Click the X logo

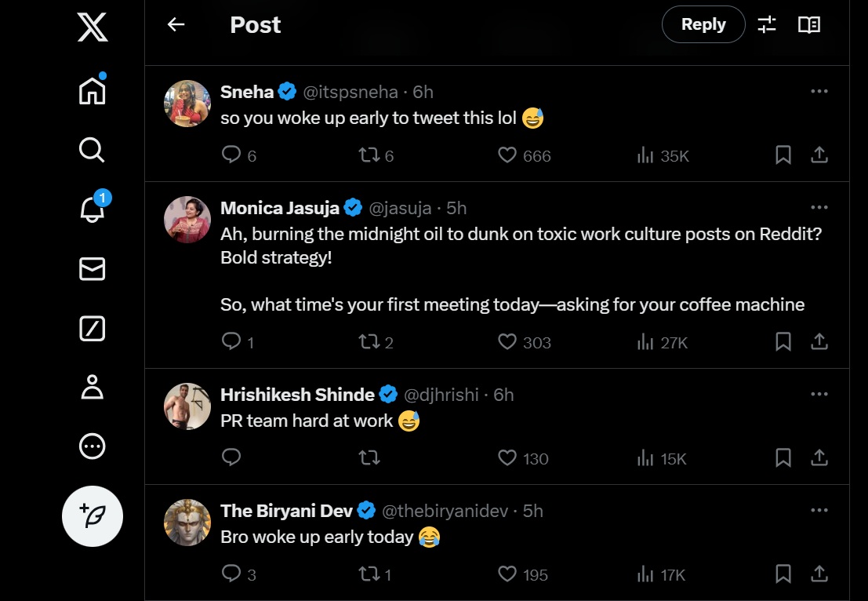click(x=92, y=27)
